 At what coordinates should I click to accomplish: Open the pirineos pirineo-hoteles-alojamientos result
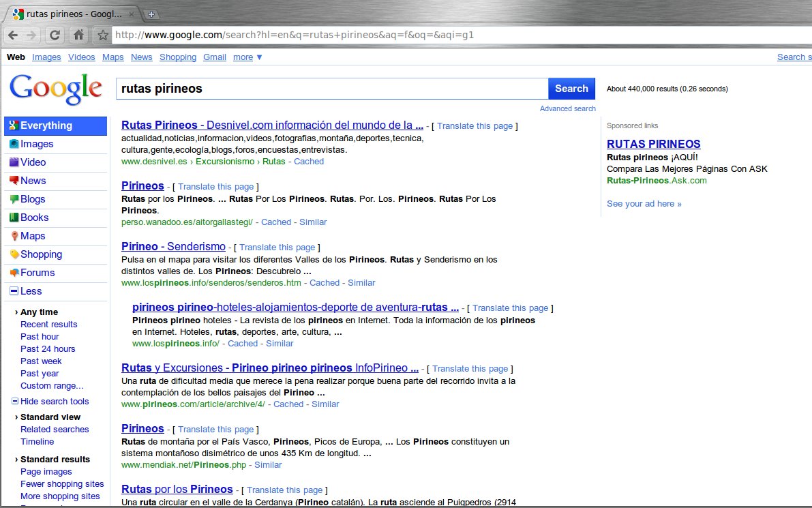tap(295, 307)
